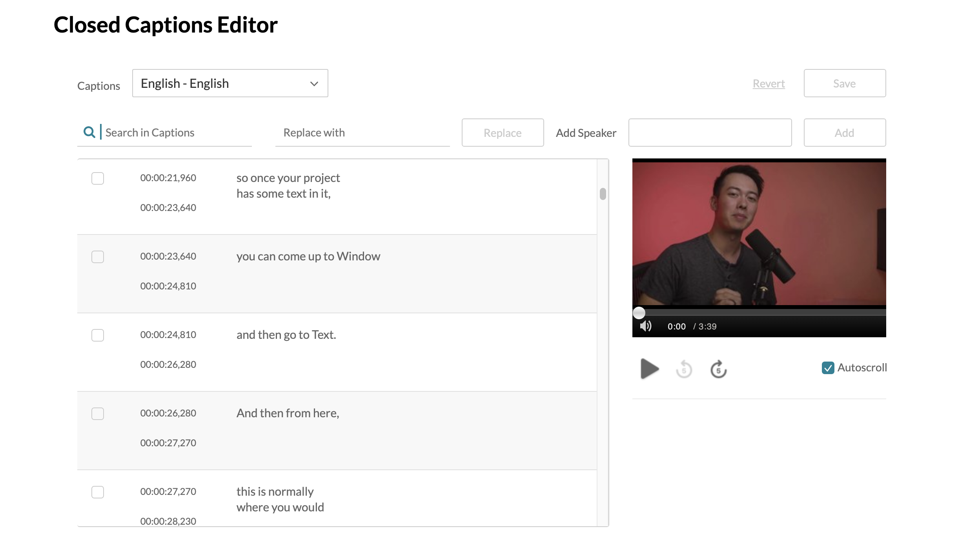Expand the English - English captions dropdown
Screen dimensions: 958x560
pyautogui.click(x=230, y=83)
